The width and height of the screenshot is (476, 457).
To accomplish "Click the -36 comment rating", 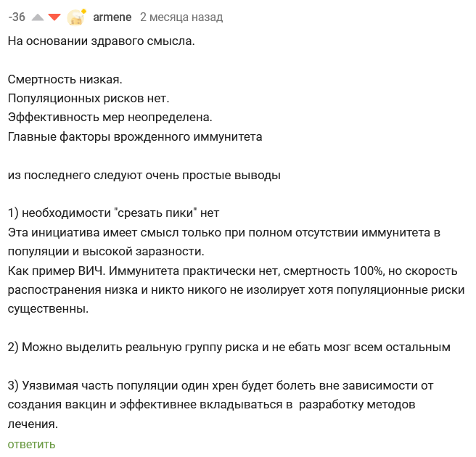I will 16,17.
